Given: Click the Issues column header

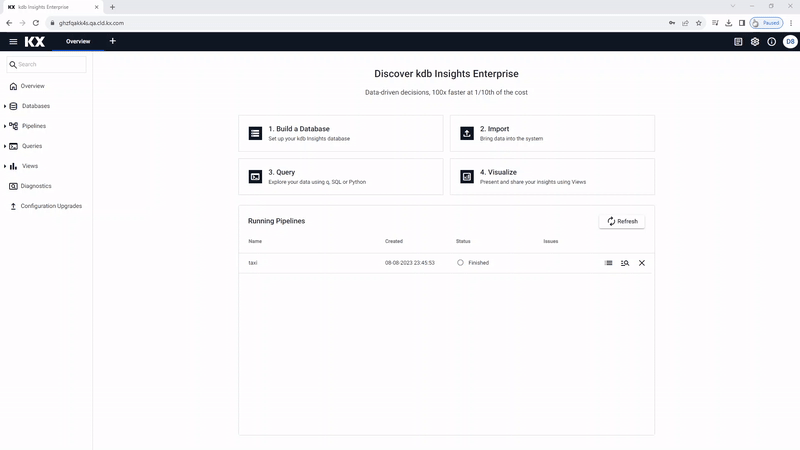Looking at the screenshot, I should pyautogui.click(x=551, y=241).
